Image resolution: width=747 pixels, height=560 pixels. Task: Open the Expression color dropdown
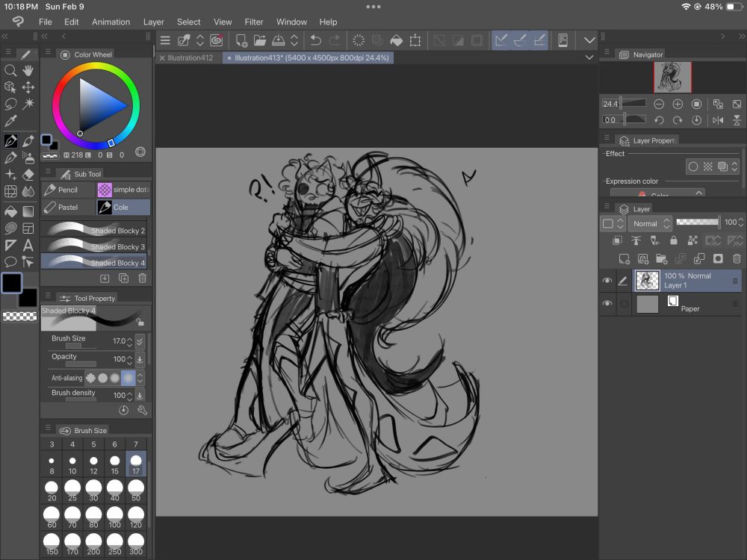pos(657,194)
